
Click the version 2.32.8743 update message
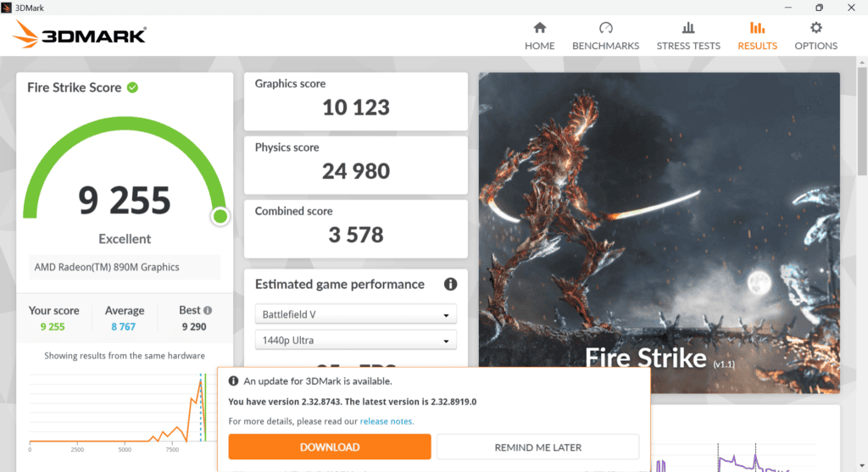352,402
